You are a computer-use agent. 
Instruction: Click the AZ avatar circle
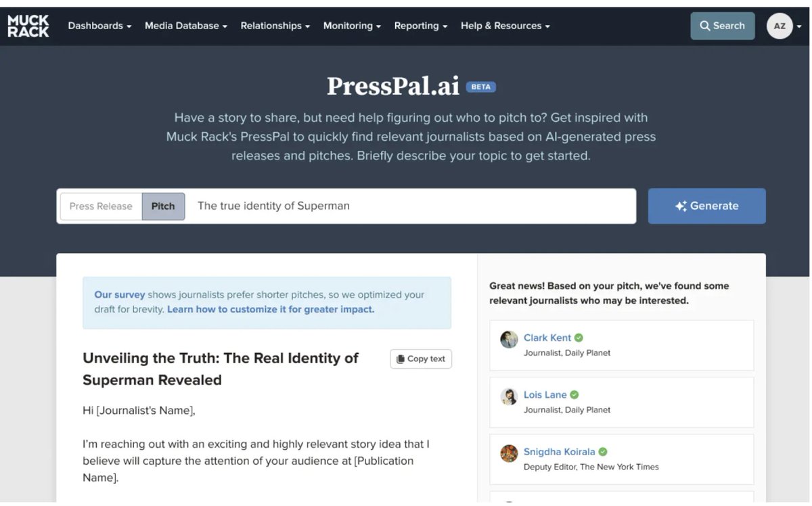[x=781, y=25]
